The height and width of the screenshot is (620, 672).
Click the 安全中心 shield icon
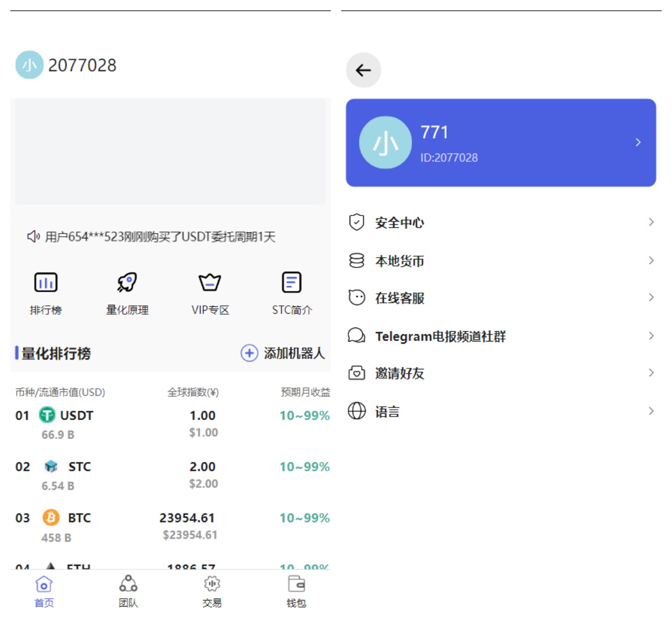tap(357, 223)
